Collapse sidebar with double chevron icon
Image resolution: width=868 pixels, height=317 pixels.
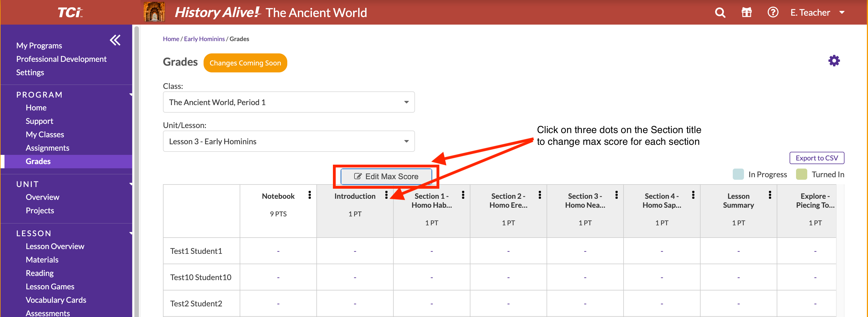(115, 40)
